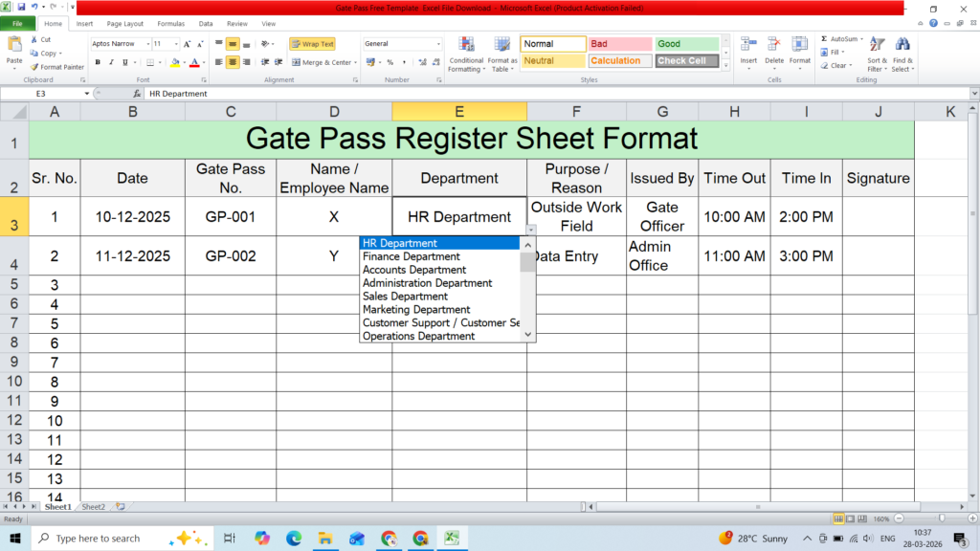Open the Page Layout ribbon tab
The width and height of the screenshot is (980, 551).
tap(125, 24)
